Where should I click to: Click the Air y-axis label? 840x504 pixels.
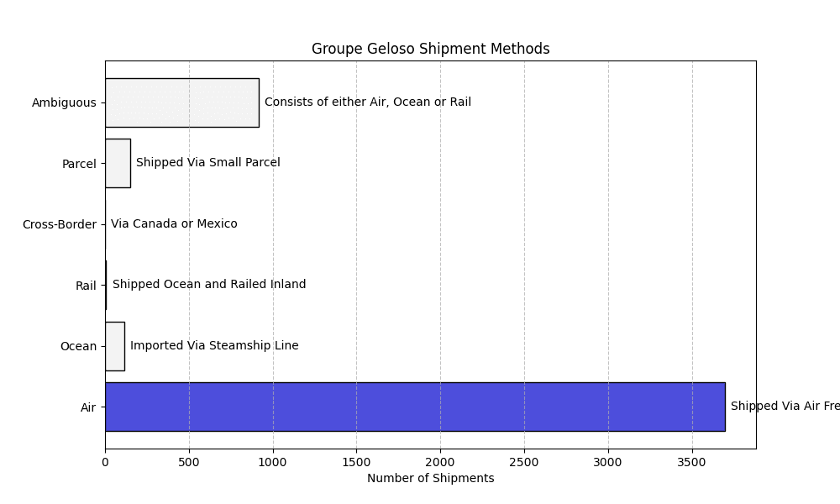[x=88, y=407]
